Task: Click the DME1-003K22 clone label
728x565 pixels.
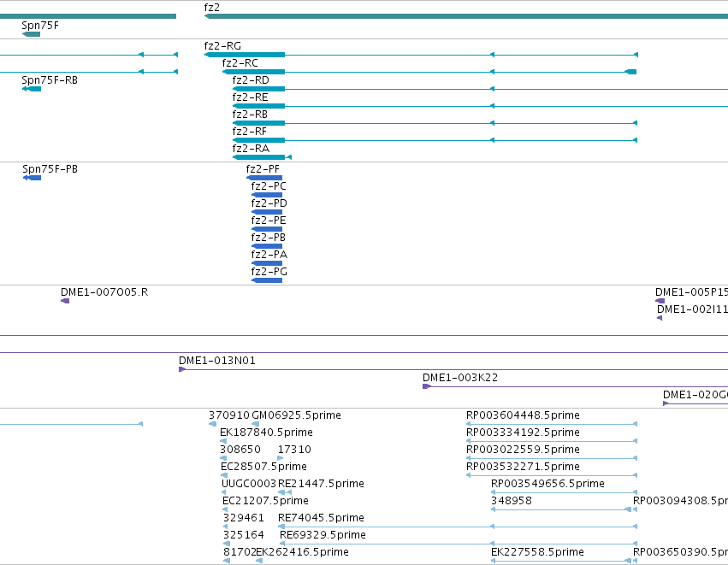Action: pyautogui.click(x=459, y=378)
